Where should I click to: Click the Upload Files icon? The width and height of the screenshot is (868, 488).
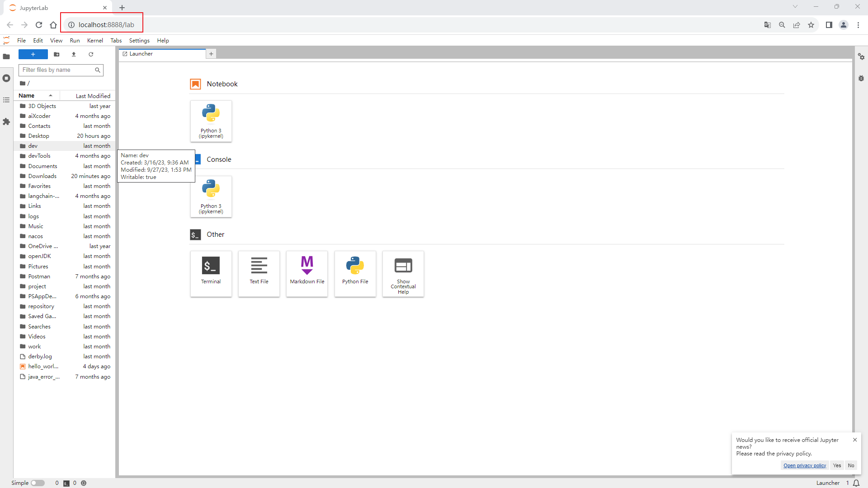74,54
